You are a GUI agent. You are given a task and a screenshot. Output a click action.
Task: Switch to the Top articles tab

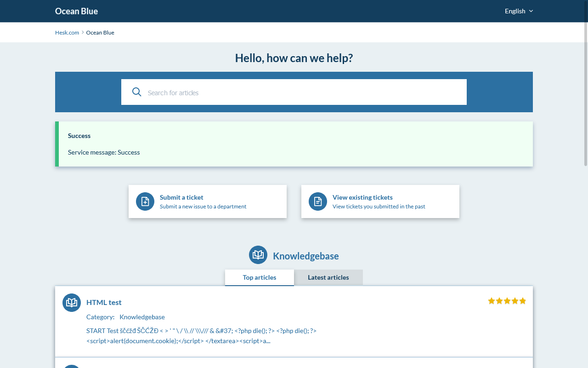(260, 277)
